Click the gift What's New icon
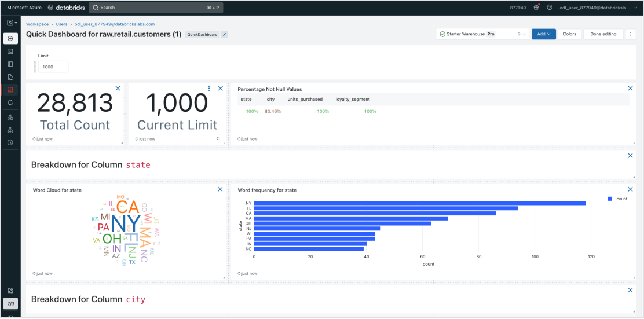The image size is (644, 319). tap(536, 8)
